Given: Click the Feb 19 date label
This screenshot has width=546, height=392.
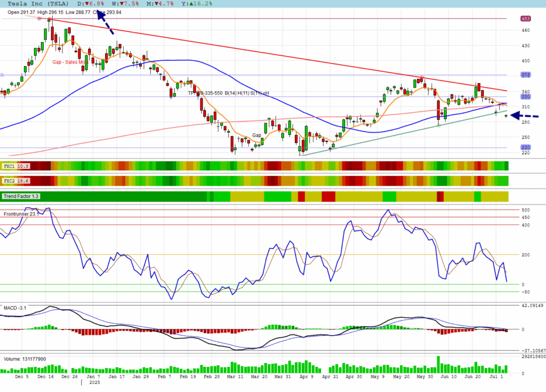Looking at the screenshot, I should (x=188, y=377).
